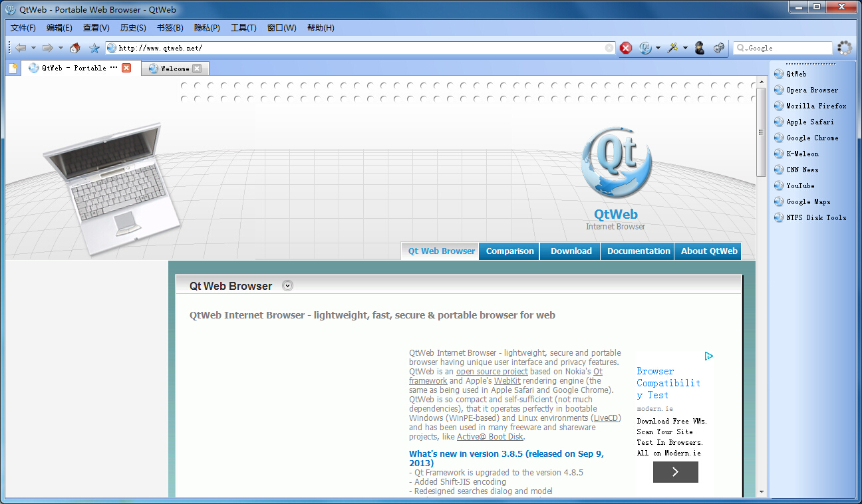Open the 窗口(W) menu
862x504 pixels.
pos(282,28)
